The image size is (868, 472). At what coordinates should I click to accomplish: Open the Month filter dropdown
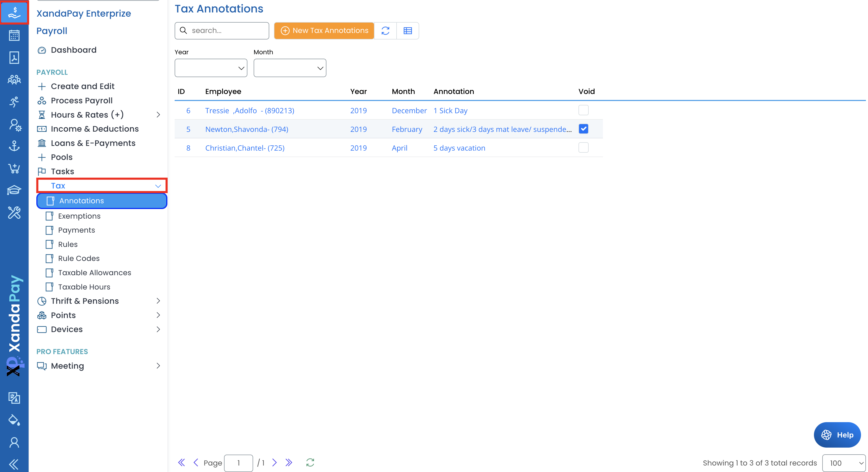290,68
